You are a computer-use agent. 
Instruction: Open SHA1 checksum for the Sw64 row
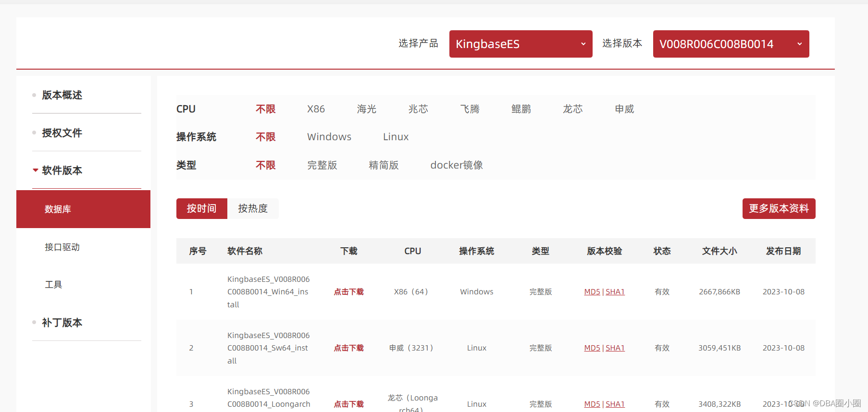615,348
